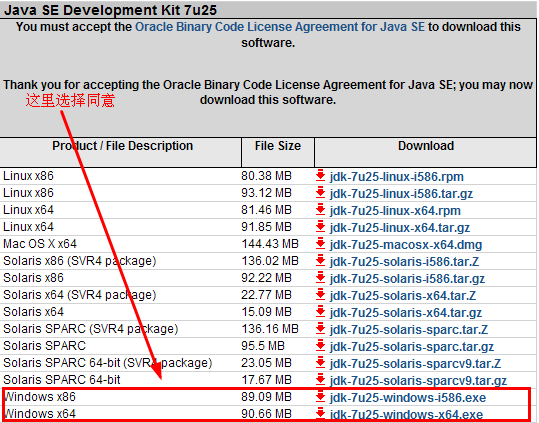Download jdk-7u25-windows-x64.exe installer
539x423 pixels.
(406, 415)
